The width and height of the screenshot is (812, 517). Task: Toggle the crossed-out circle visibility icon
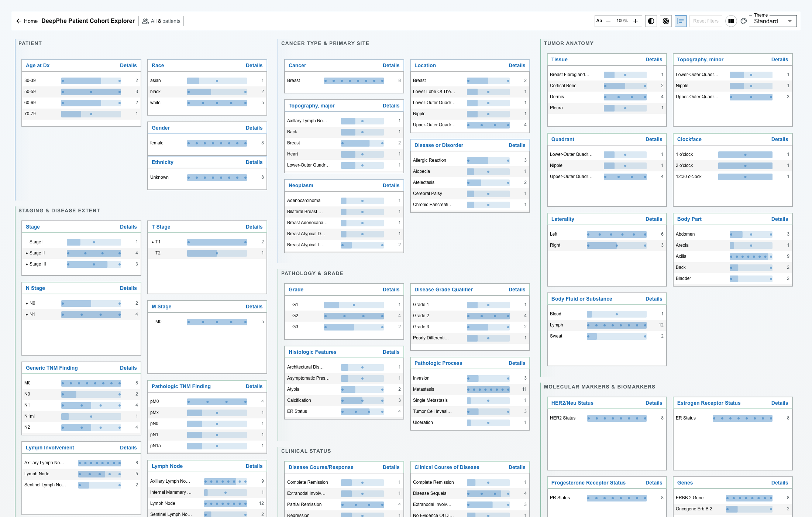(x=666, y=21)
